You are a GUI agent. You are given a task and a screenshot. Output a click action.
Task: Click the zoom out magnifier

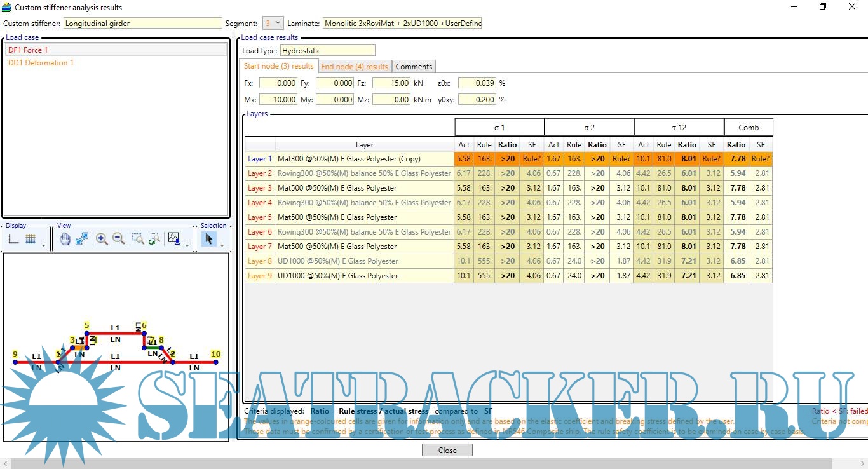pyautogui.click(x=118, y=239)
